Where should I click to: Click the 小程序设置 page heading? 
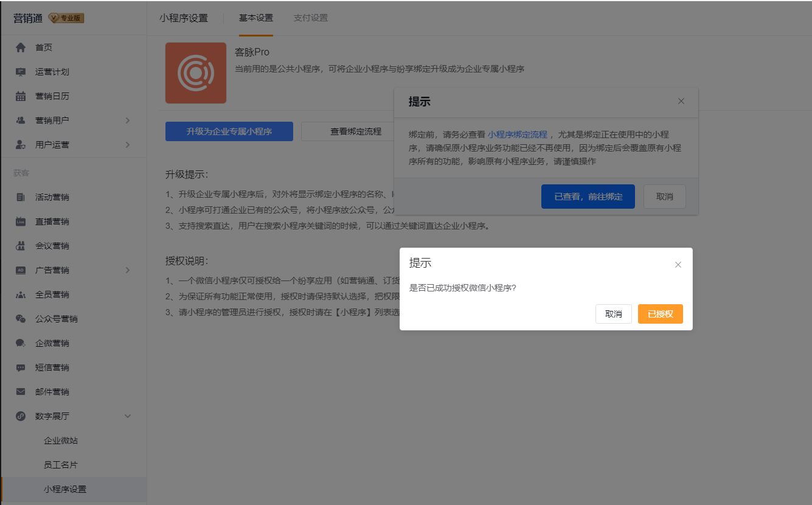click(184, 18)
